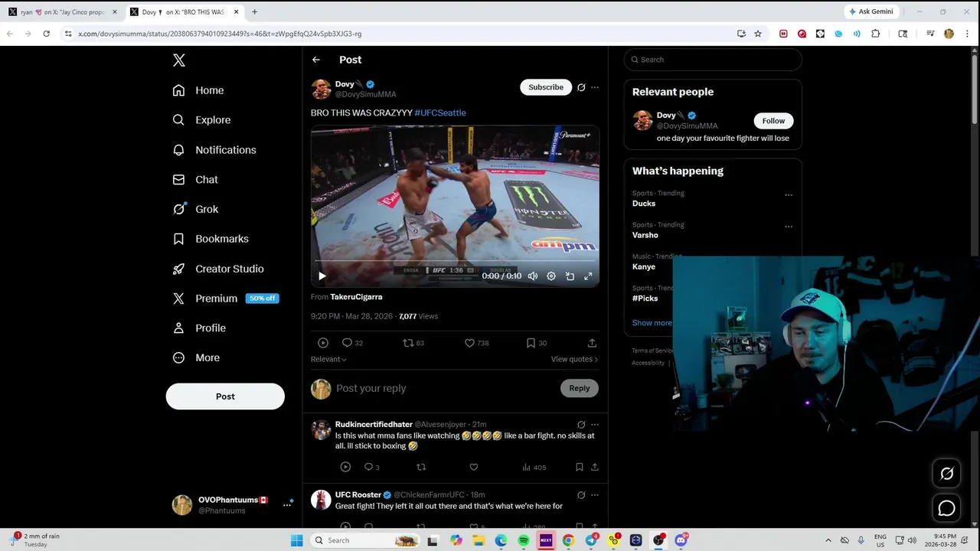Open floating Grok button

[x=947, y=474]
